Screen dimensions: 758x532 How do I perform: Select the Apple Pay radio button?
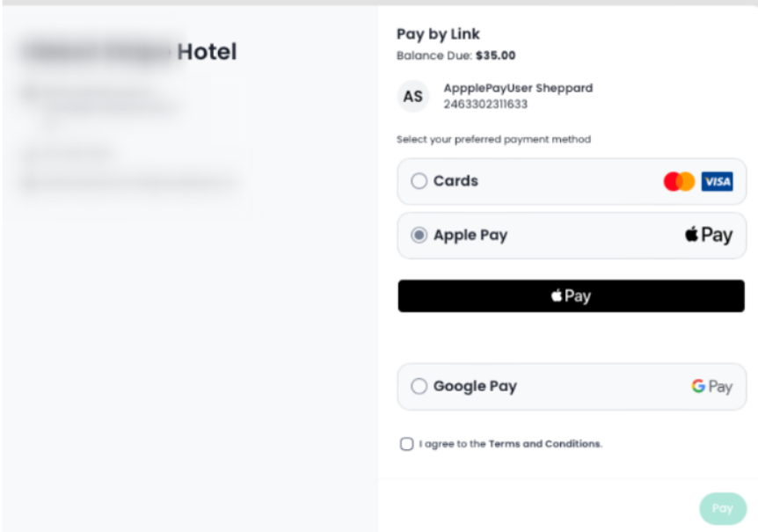(x=419, y=235)
